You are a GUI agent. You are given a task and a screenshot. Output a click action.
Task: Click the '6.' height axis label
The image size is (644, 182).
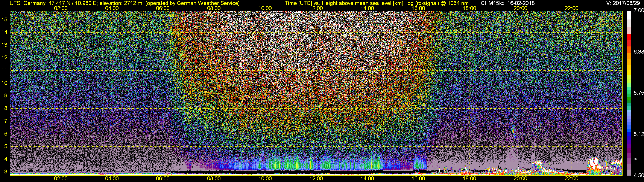tap(6, 134)
